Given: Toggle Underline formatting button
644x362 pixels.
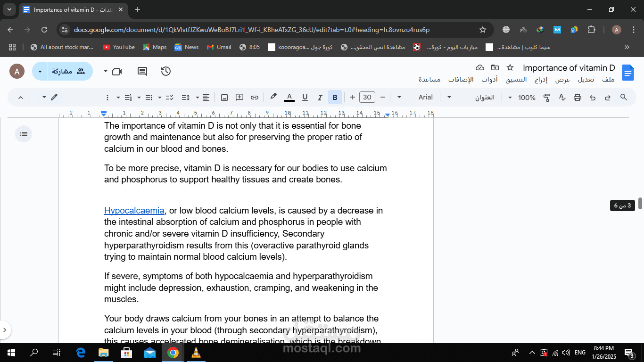Looking at the screenshot, I should tap(305, 98).
